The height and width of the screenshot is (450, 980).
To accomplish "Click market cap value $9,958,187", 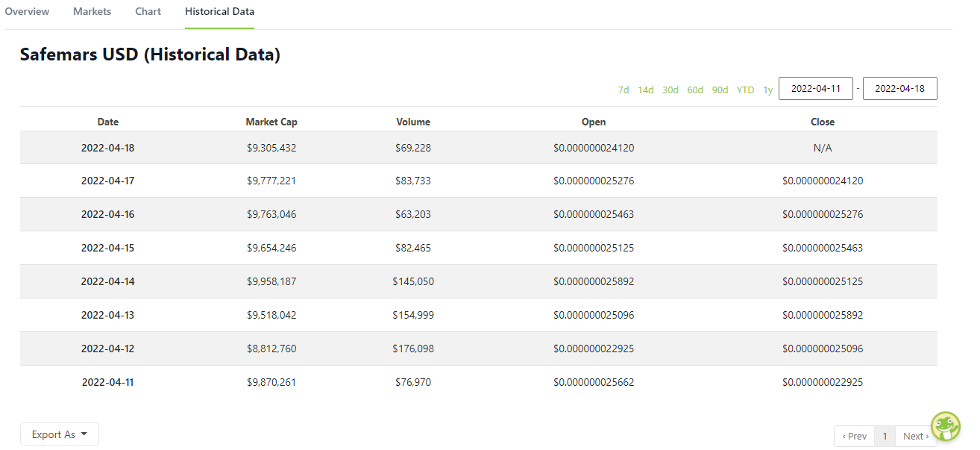I will pyautogui.click(x=271, y=281).
